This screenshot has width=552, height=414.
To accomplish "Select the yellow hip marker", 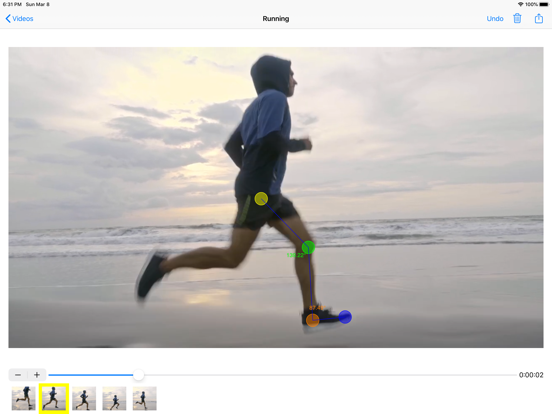I will [261, 199].
